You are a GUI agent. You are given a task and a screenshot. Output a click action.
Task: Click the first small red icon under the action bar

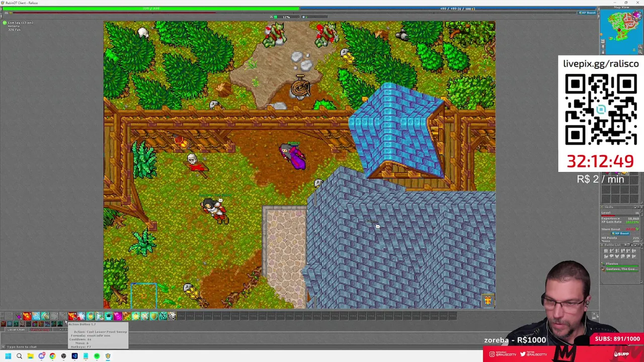tap(4, 324)
